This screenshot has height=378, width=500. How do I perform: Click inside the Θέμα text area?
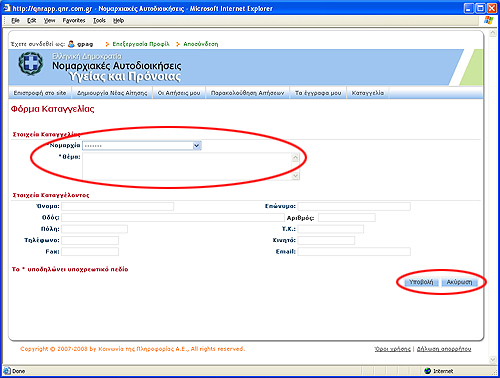pos(187,166)
